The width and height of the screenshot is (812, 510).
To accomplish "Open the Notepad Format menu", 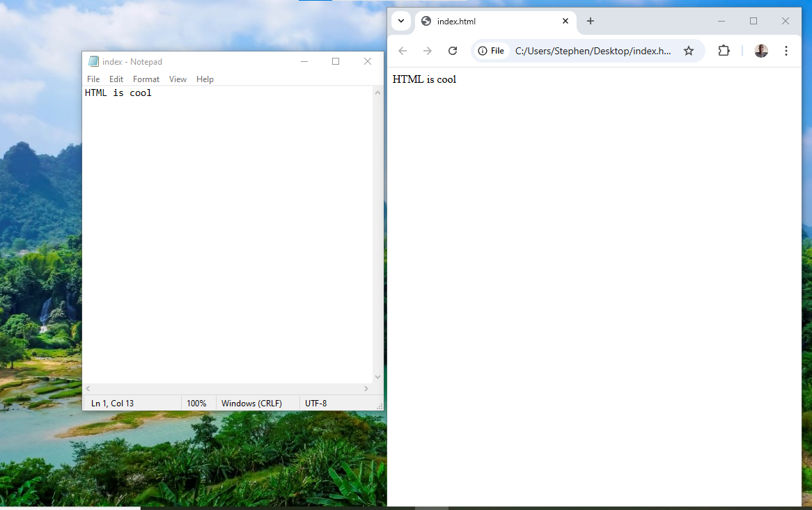I will click(146, 79).
